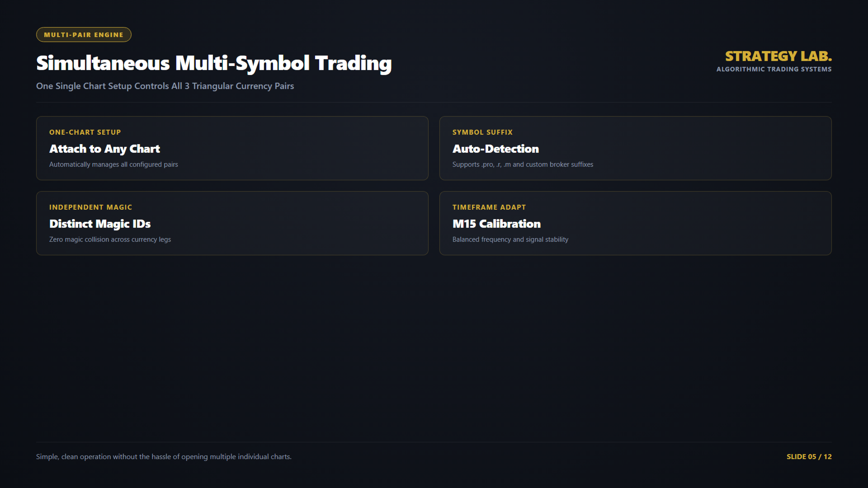Click the M15 Calibration heading
868x488 pixels.
496,224
